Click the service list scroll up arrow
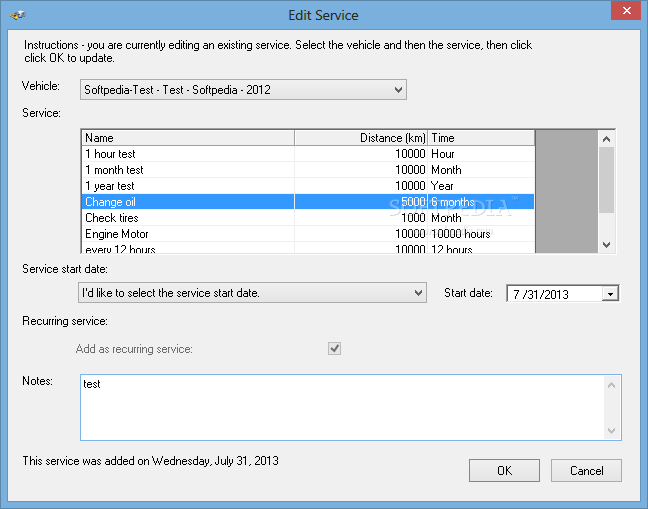648x509 pixels. (x=606, y=139)
